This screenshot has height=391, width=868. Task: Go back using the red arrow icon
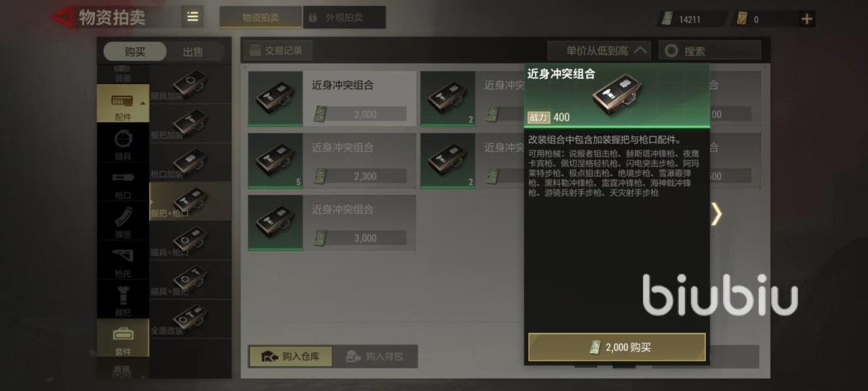[x=63, y=17]
